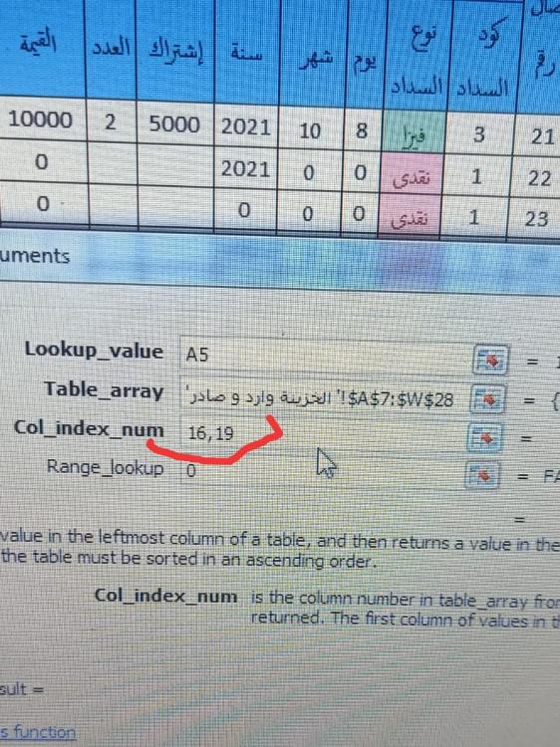Click the Table_array range selector icon

tap(487, 398)
